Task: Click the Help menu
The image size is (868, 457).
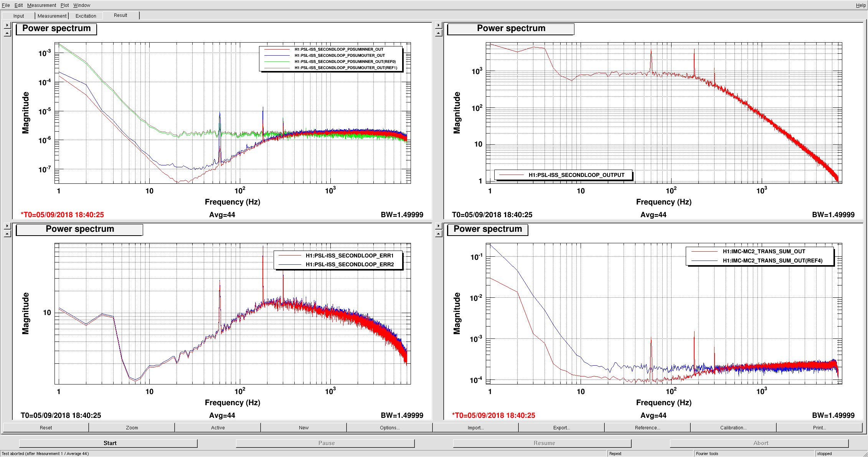Action: click(861, 5)
